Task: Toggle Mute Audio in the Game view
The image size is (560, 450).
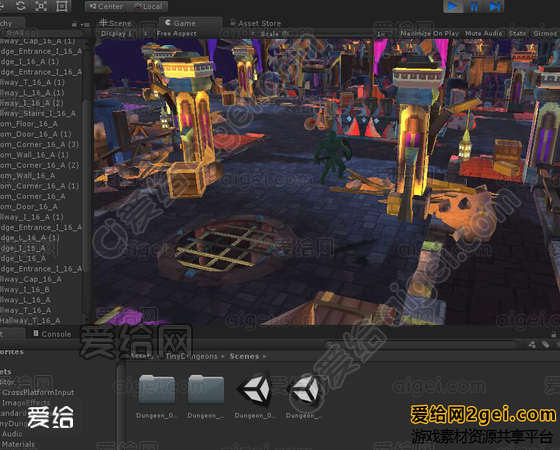Action: coord(484,34)
